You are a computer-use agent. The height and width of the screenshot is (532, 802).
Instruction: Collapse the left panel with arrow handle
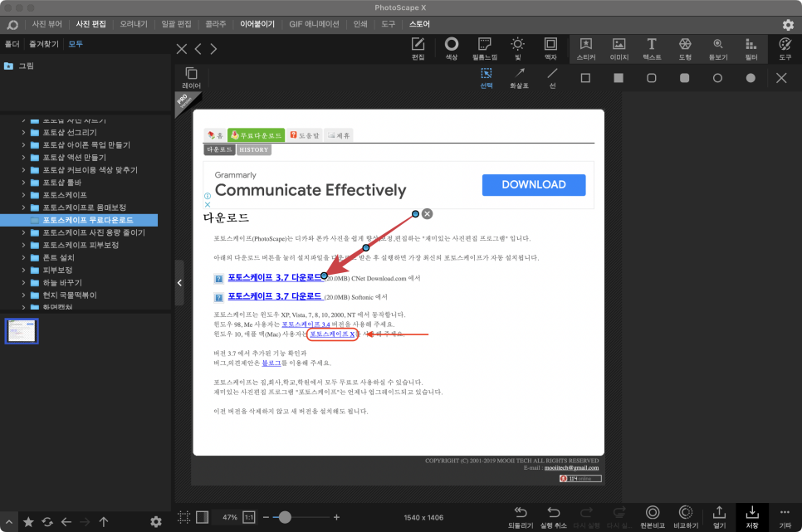pyautogui.click(x=179, y=282)
